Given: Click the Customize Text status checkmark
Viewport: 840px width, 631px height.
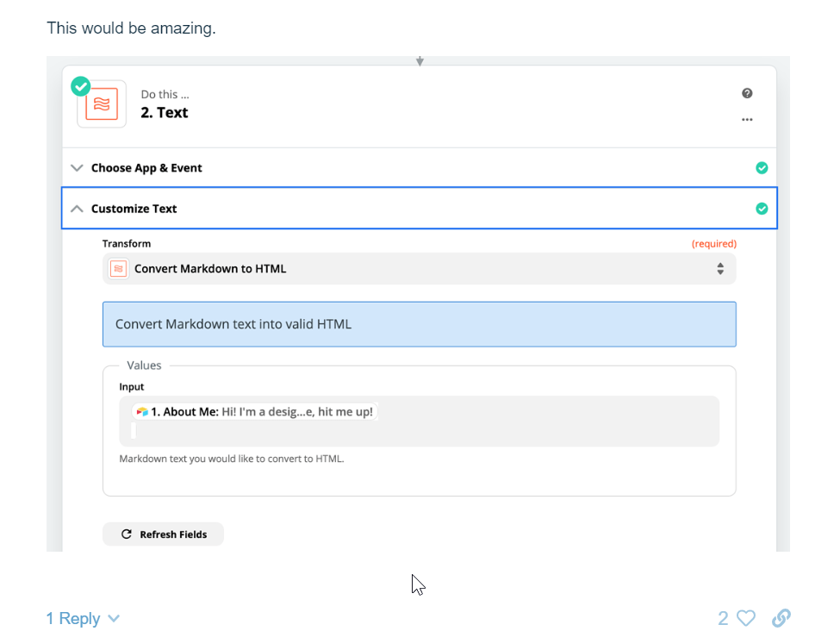Looking at the screenshot, I should [762, 209].
